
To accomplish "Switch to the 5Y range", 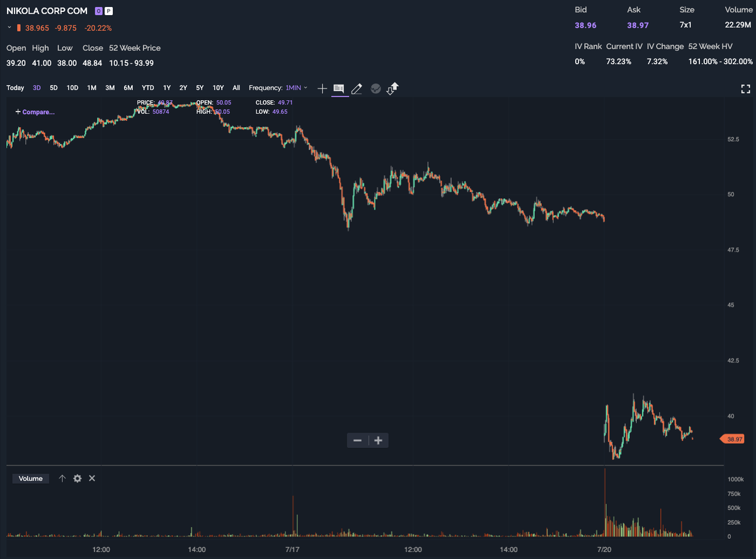I will click(200, 88).
